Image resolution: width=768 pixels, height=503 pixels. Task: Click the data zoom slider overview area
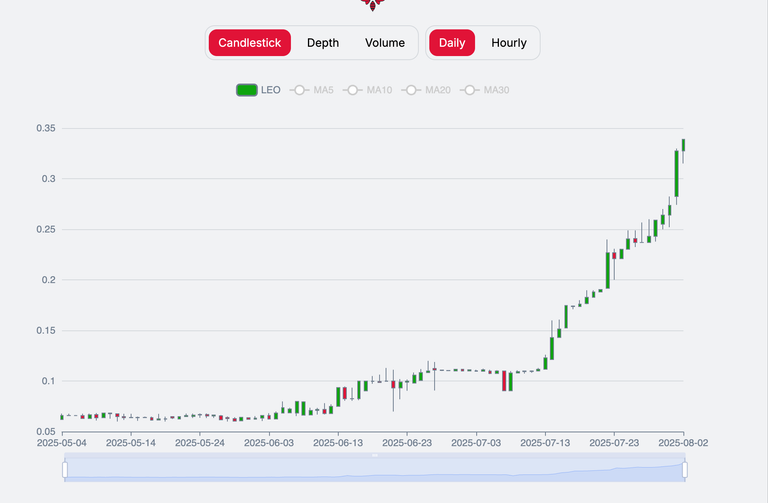pos(375,468)
